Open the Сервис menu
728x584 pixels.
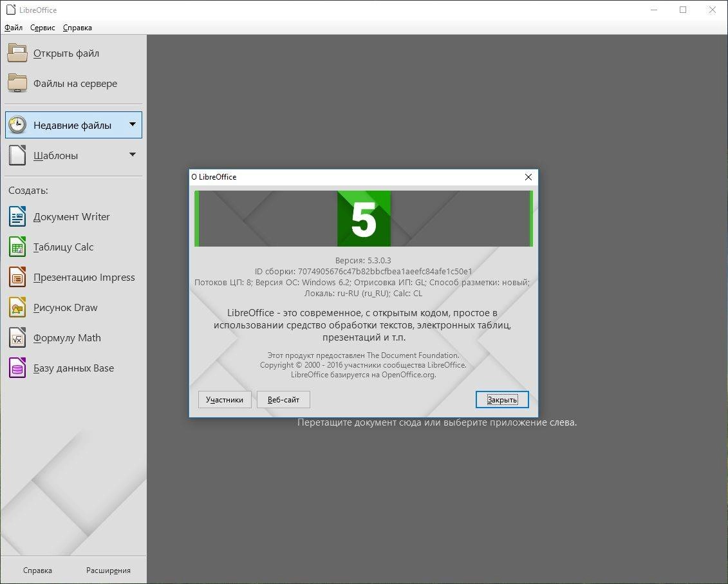[42, 28]
